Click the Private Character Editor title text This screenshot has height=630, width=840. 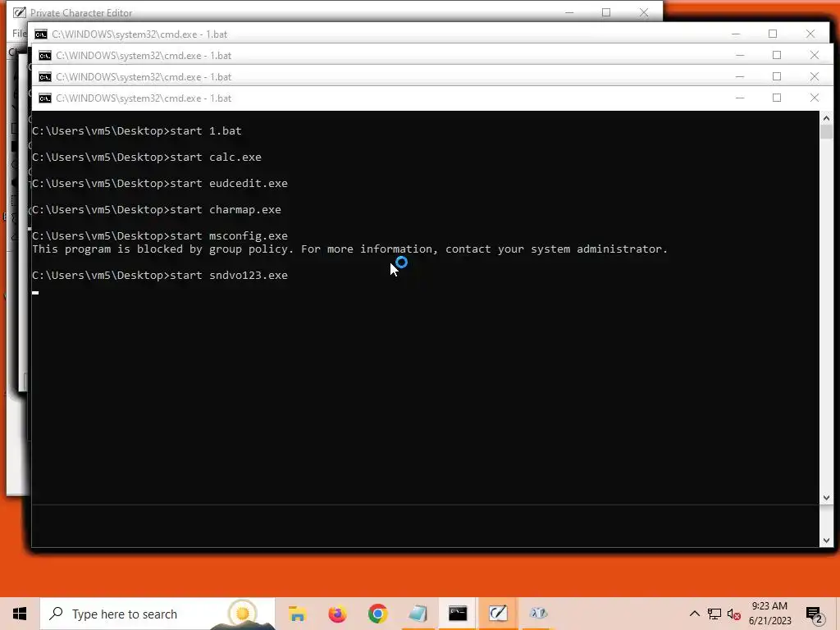click(x=81, y=13)
